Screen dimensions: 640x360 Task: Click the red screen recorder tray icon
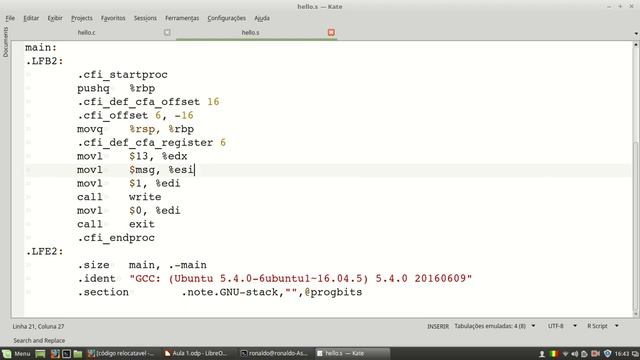click(x=596, y=353)
